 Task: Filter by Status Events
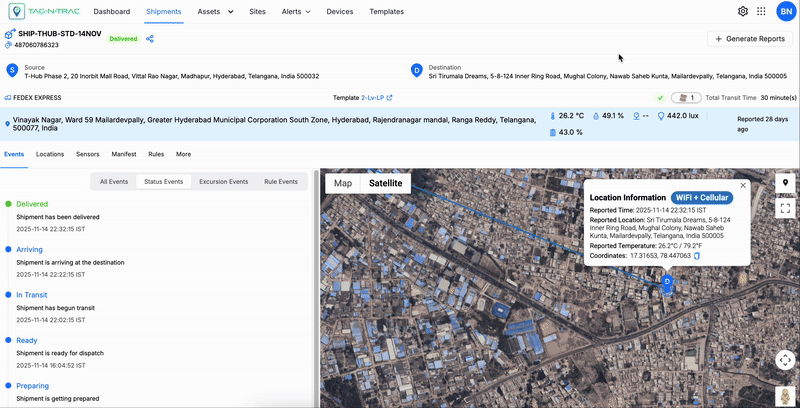point(163,182)
